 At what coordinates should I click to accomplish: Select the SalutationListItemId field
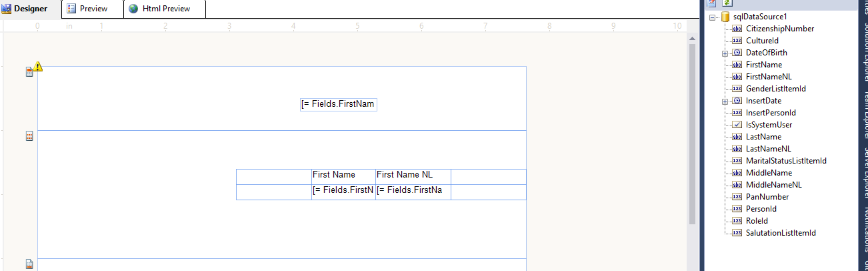(781, 233)
